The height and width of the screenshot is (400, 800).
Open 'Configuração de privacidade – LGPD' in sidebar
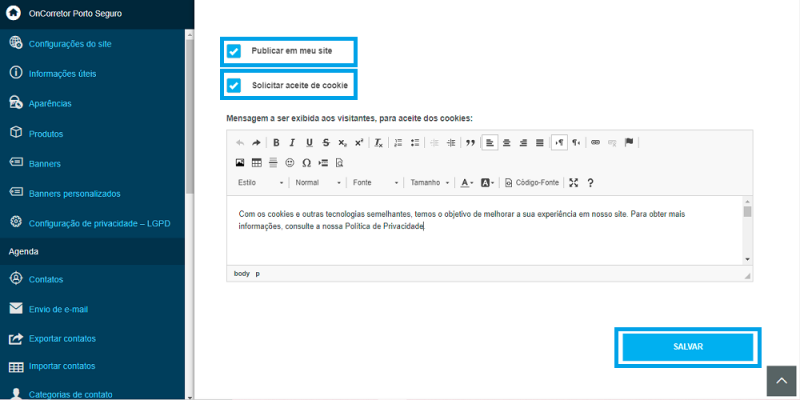tap(99, 223)
